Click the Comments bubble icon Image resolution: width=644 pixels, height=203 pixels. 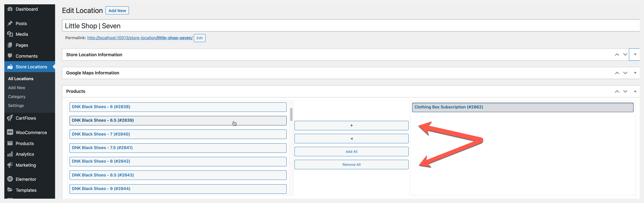point(10,56)
